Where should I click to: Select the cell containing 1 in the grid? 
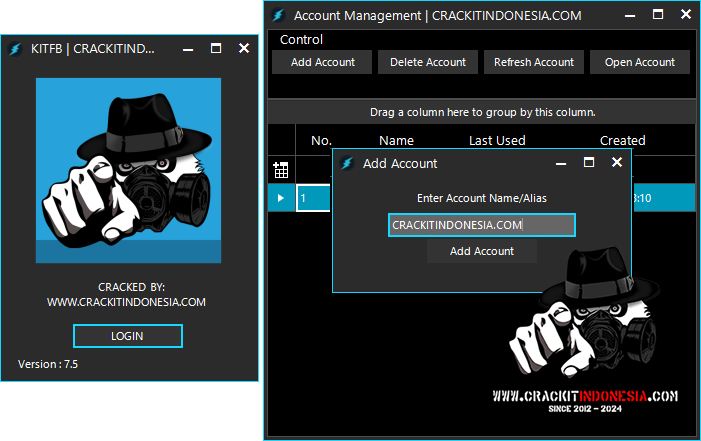click(313, 198)
